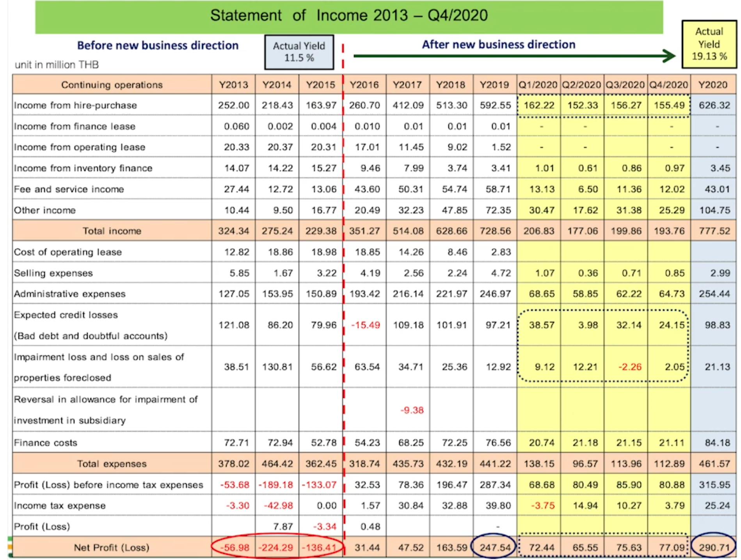
Task: Select the red -9.38 reversal value in Y2017
Action: [412, 410]
